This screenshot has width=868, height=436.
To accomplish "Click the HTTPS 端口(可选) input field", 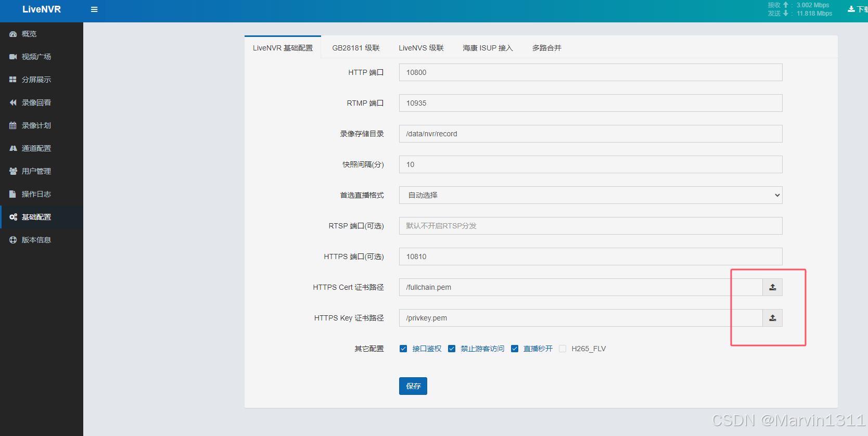I will coord(591,257).
